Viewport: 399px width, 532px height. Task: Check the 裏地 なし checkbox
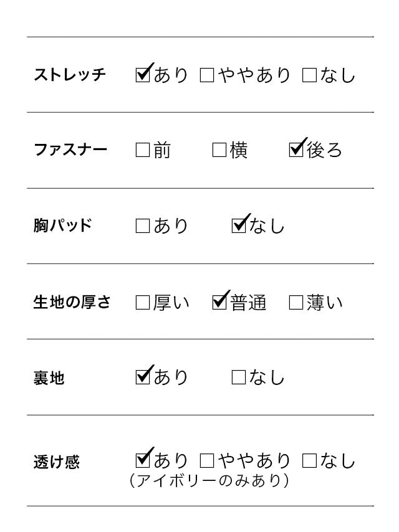coord(238,378)
